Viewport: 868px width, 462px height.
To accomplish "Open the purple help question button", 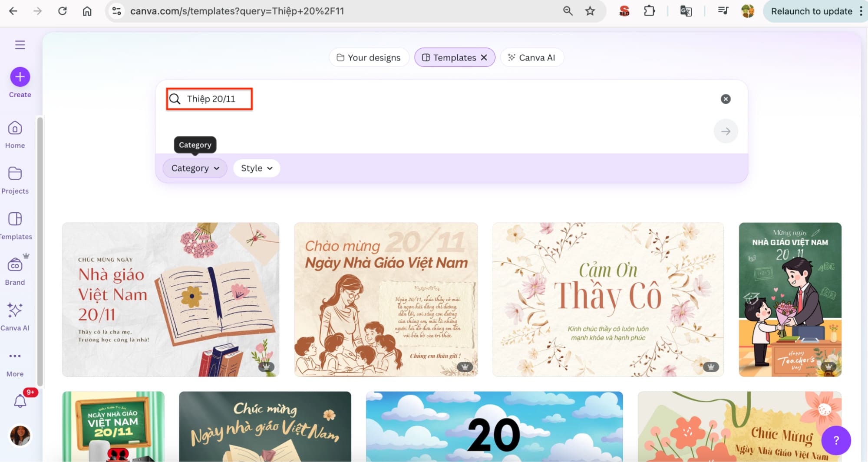I will pos(836,440).
